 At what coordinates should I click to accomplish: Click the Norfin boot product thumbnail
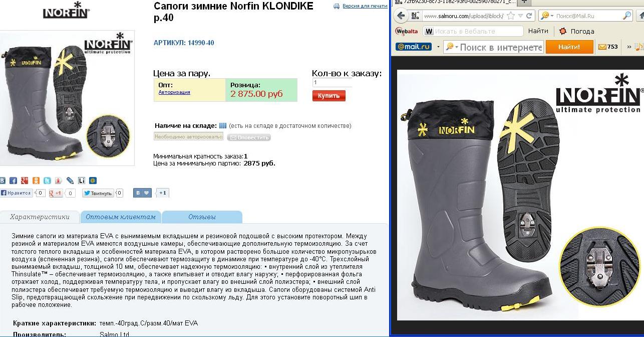coord(67,98)
